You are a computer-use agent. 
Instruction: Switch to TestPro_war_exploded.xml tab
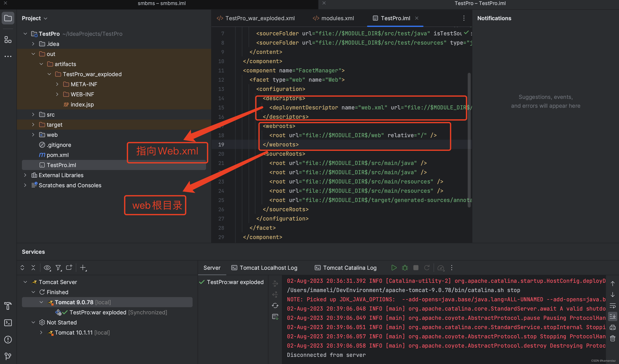pos(256,18)
